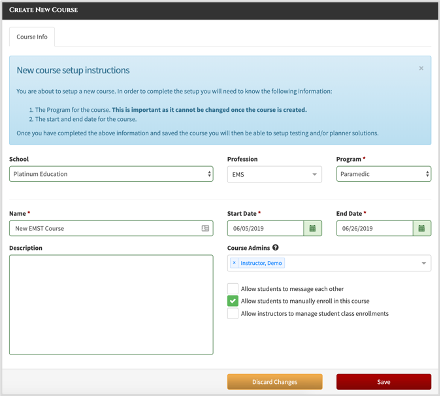The width and height of the screenshot is (440, 396).
Task: Open the School dropdown
Action: [111, 174]
